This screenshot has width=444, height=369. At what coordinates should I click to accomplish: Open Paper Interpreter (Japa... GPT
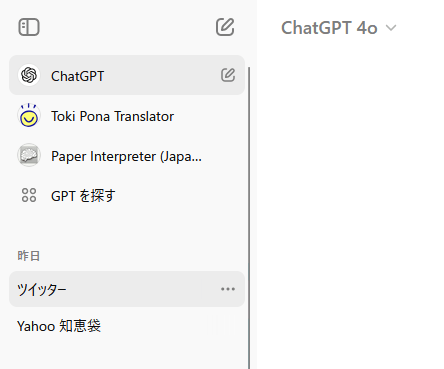pyautogui.click(x=127, y=156)
